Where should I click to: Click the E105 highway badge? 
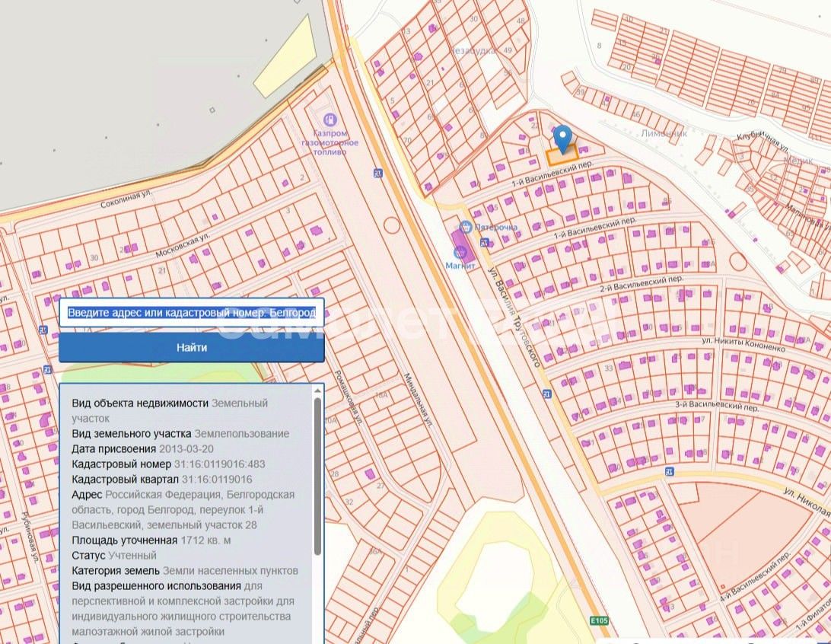click(x=599, y=620)
